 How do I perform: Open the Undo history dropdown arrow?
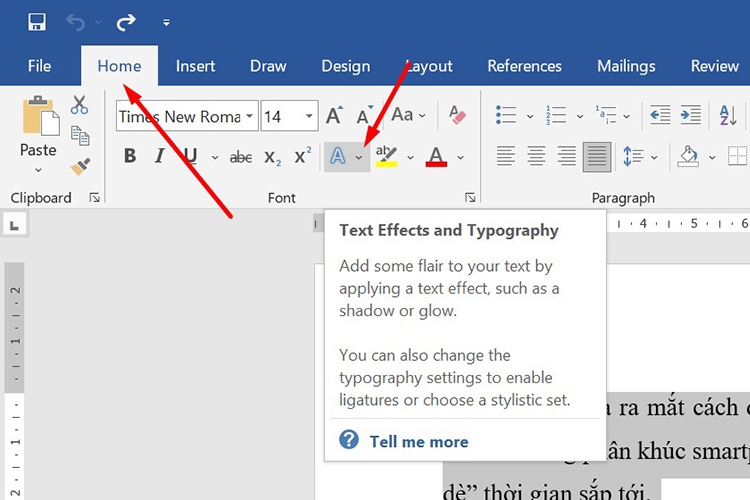point(99,22)
